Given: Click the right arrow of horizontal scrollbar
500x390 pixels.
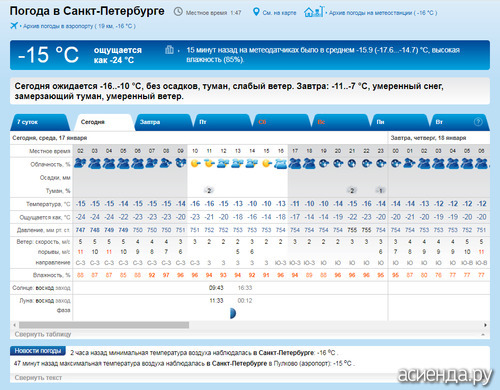Looking at the screenshot, I should (x=485, y=325).
